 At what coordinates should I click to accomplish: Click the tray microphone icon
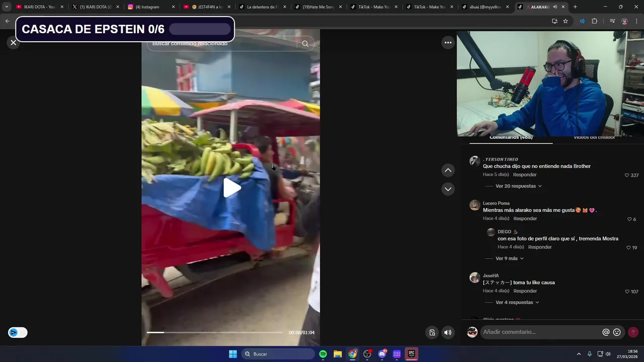coord(590,354)
